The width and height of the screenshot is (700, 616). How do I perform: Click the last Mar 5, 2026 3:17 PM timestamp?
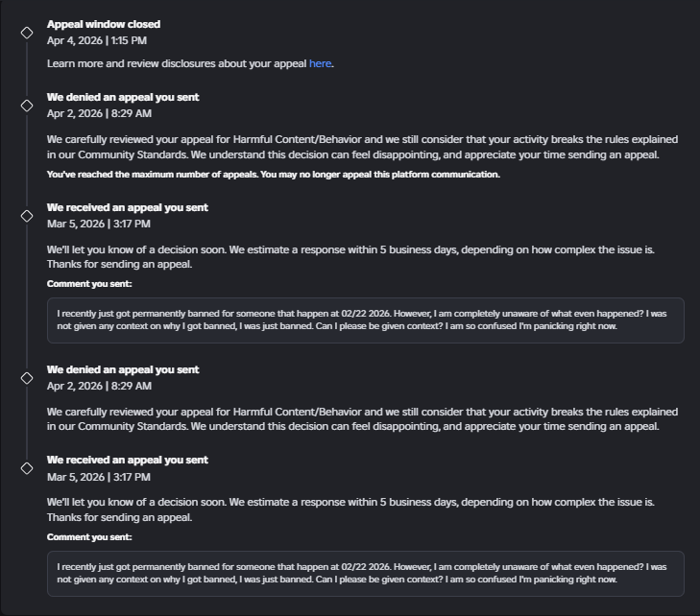pyautogui.click(x=99, y=477)
